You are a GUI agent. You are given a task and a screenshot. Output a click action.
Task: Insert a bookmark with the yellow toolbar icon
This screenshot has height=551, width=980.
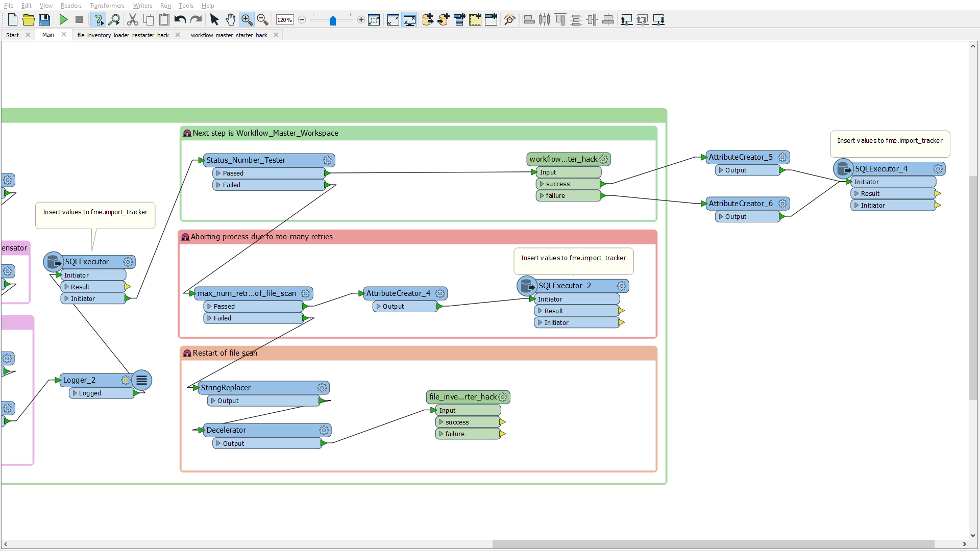coord(475,20)
